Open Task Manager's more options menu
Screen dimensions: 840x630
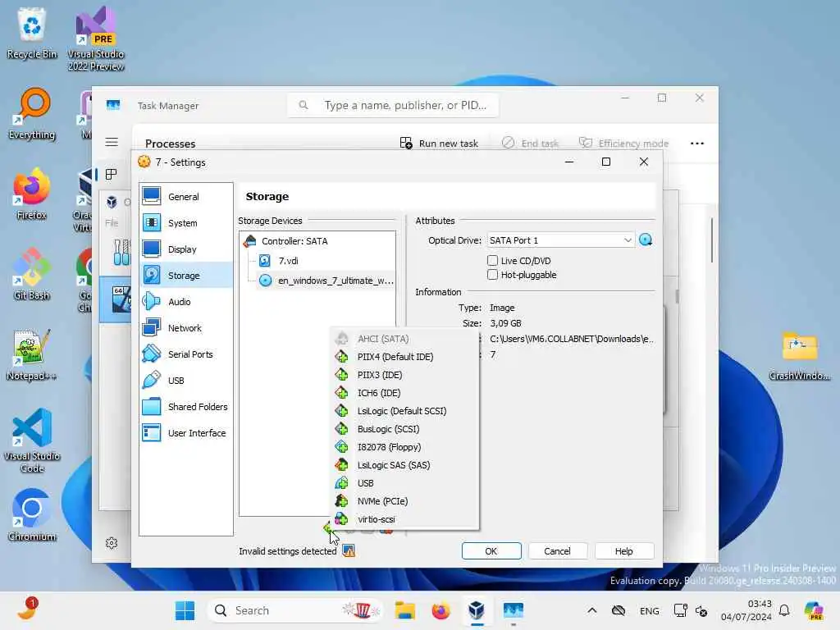[697, 143]
